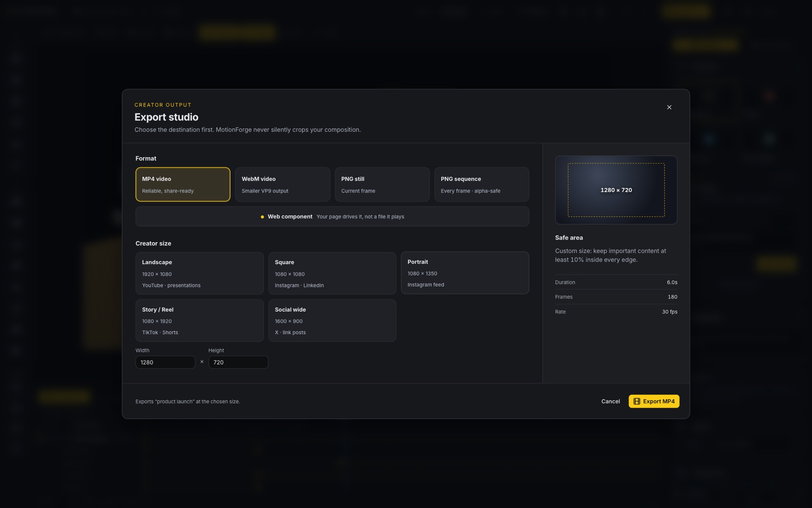Image resolution: width=812 pixels, height=508 pixels.
Task: Choose the Web component option
Action: [x=332, y=216]
